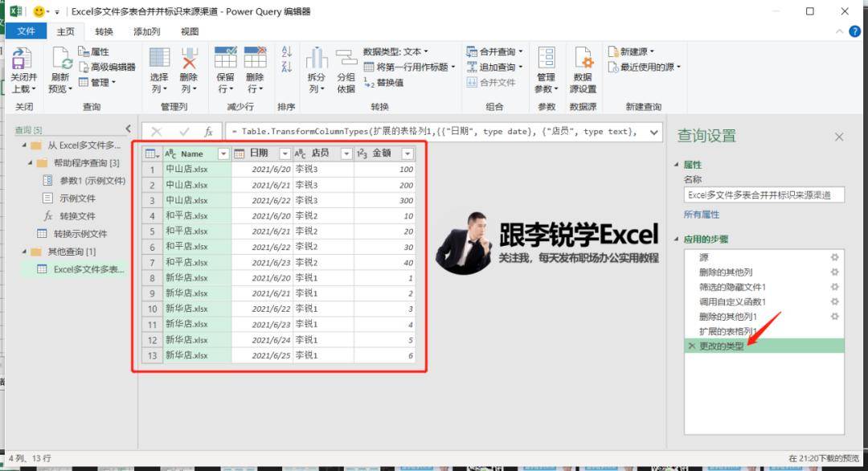
Task: Open the 管理 manage query menu
Action: 97,83
